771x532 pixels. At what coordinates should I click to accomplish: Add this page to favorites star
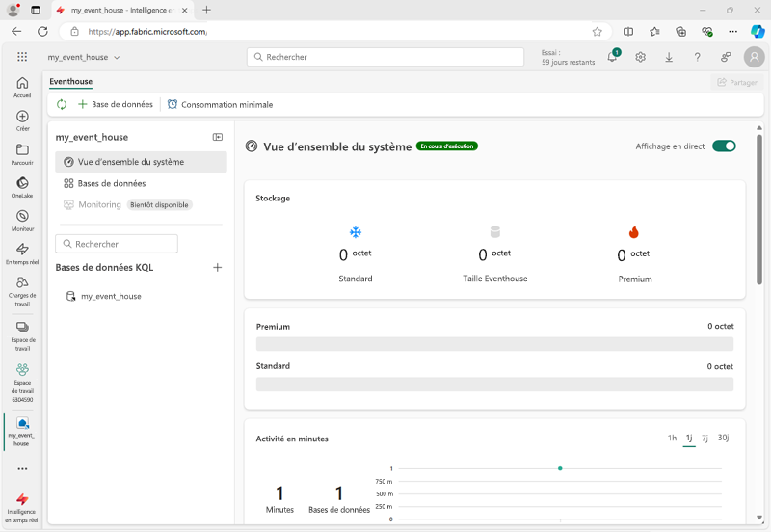(597, 32)
